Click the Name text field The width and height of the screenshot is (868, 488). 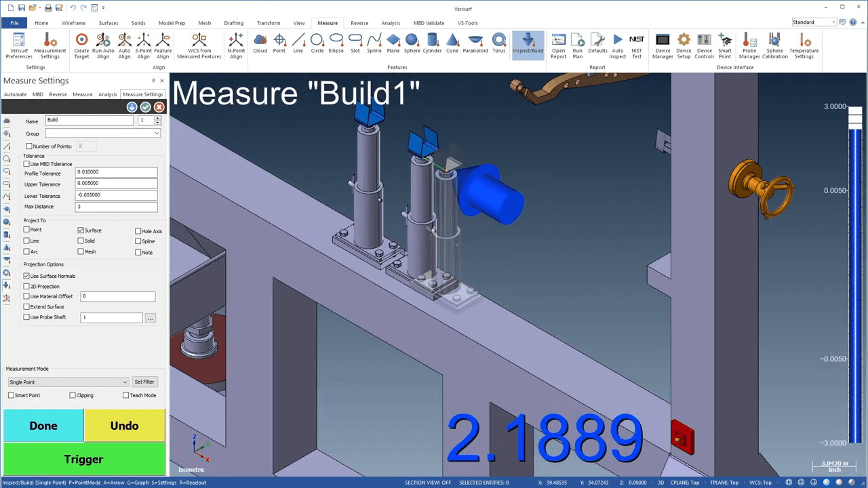pos(90,120)
